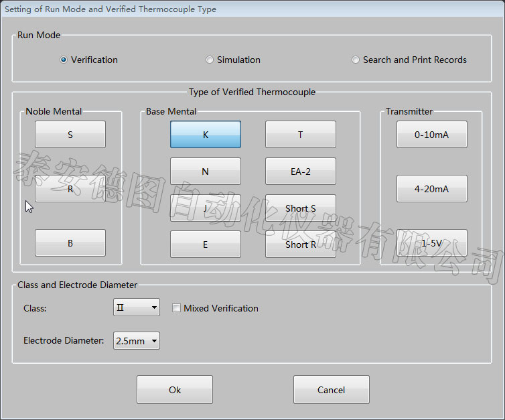
Task: Enable the Mixed Verification checkbox
Action: pos(177,308)
